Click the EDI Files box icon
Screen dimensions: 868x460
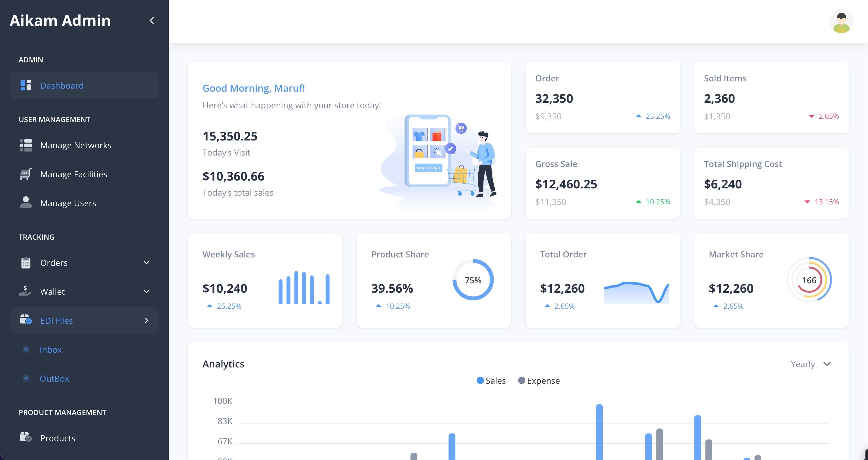(26, 320)
